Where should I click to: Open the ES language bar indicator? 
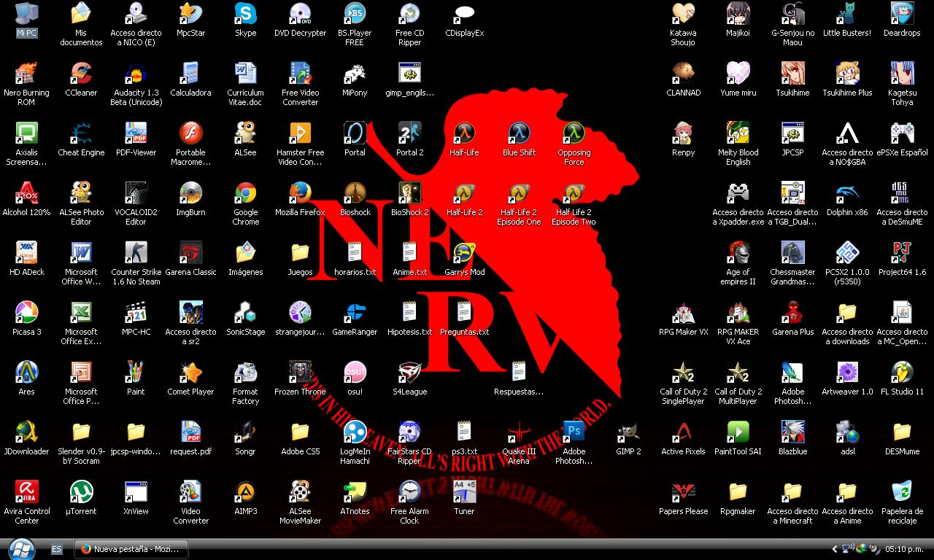tap(56, 549)
